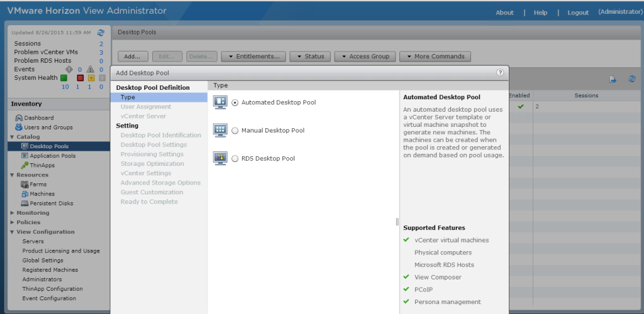The width and height of the screenshot is (644, 314).
Task: Click the Help link in header
Action: tap(540, 13)
